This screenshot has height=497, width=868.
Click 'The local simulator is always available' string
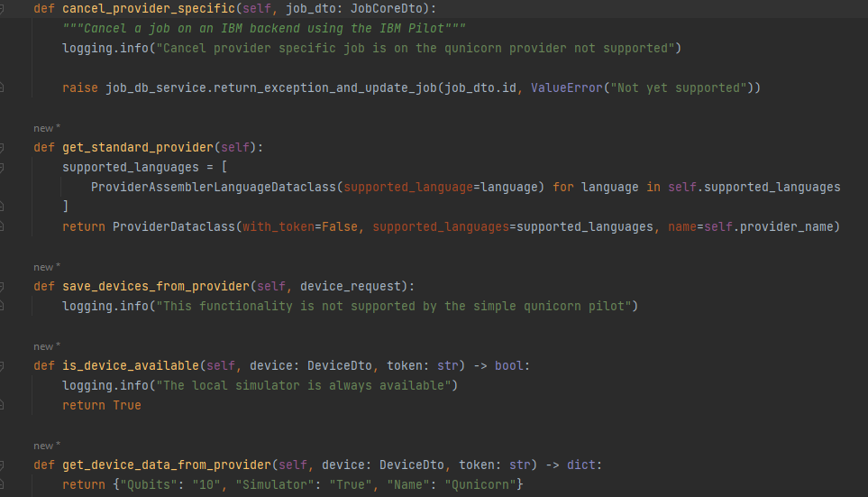[304, 386]
